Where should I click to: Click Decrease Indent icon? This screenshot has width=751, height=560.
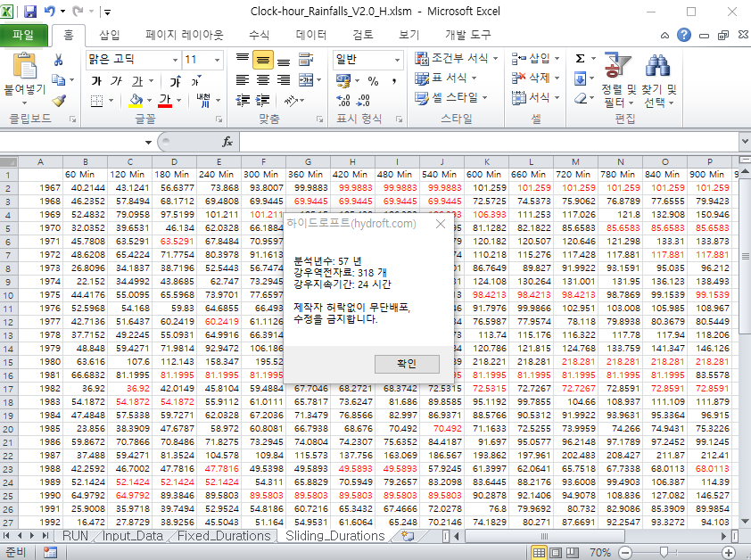point(243,101)
